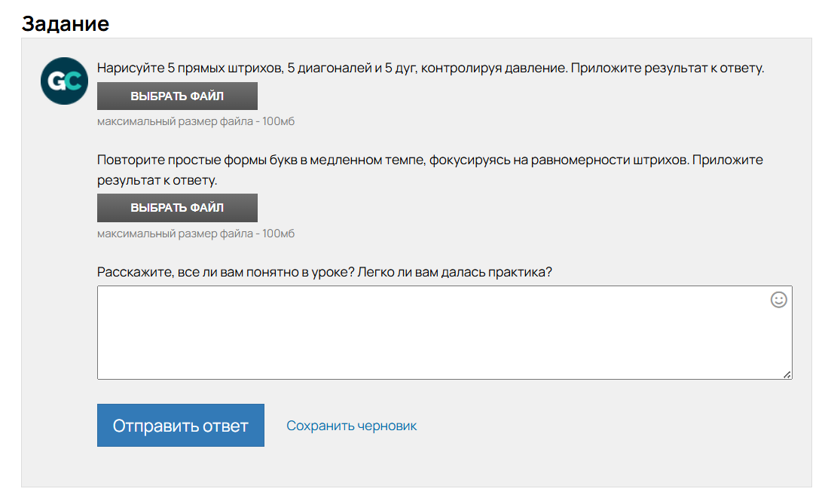Upload the strokes exercise via first ВЫБРАТЬ ФАЙЛ button
The height and width of the screenshot is (504, 828).
(176, 96)
